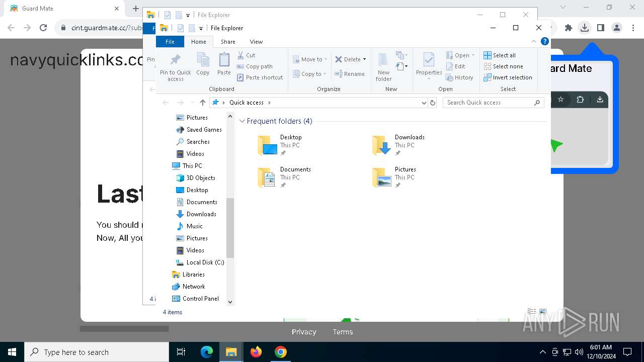
Task: Click the address bar Quick access path
Action: point(246,103)
